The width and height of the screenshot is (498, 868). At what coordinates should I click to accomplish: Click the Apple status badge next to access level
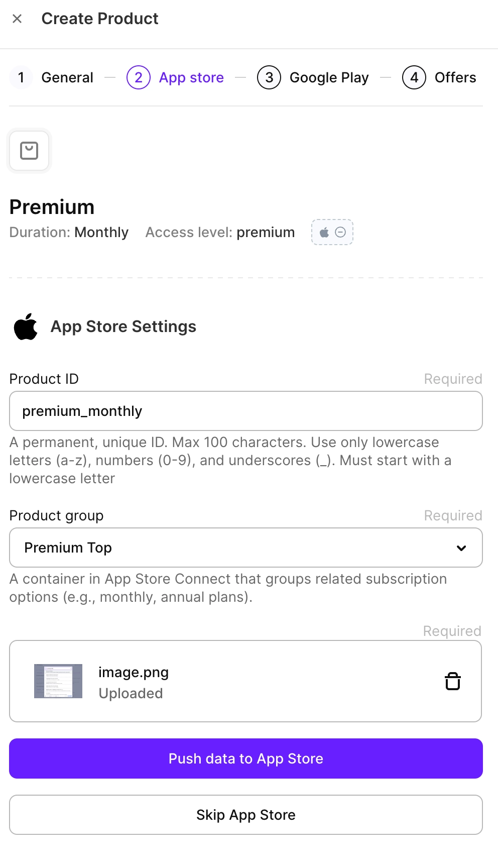(x=332, y=232)
